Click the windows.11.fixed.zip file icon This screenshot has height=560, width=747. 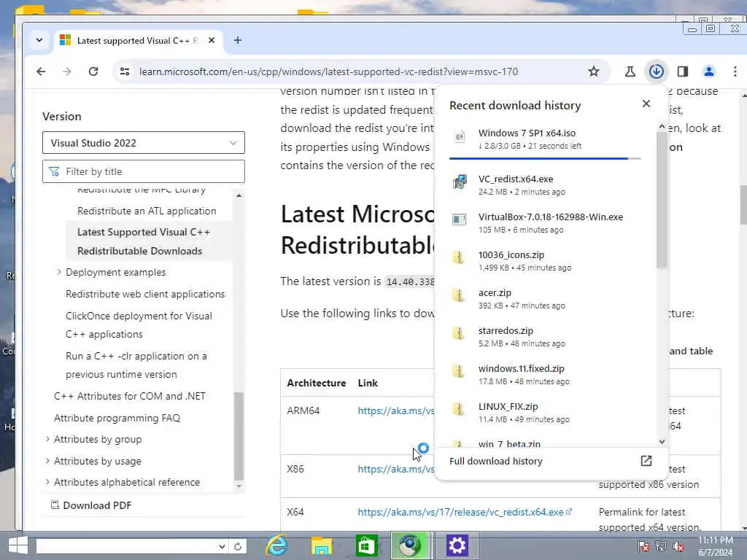458,371
